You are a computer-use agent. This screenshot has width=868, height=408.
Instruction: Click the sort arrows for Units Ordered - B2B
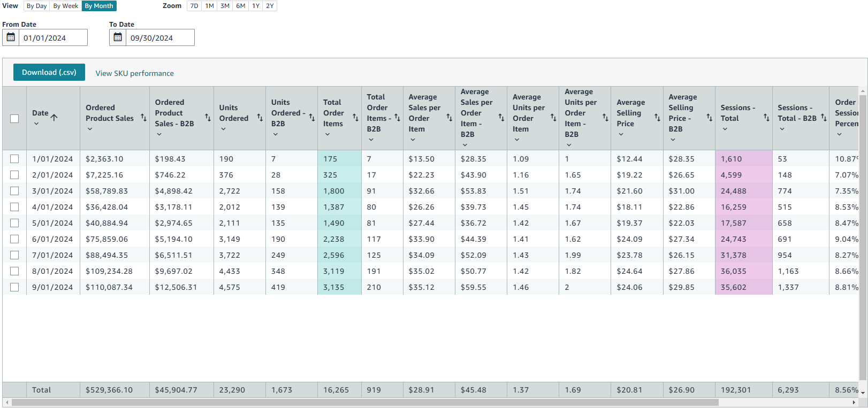[311, 118]
